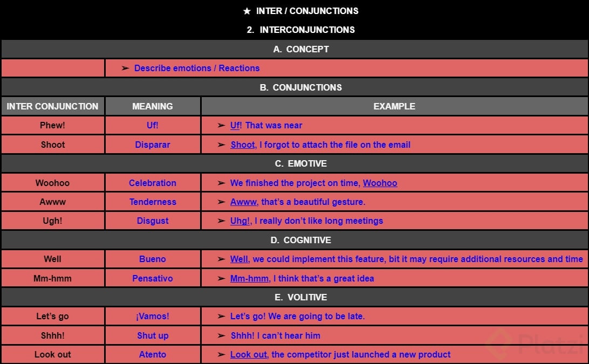The image size is (589, 364).
Task: Click the arrow bullet in the Phew! row
Action: (221, 125)
